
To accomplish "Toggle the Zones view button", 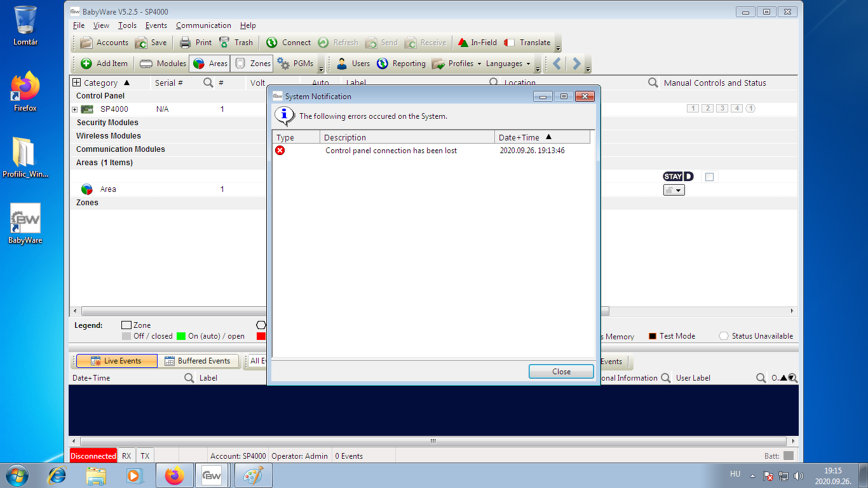I will click(x=252, y=64).
